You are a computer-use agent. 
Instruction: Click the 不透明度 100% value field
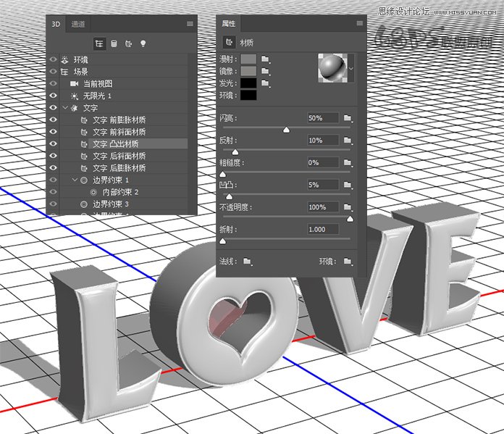click(323, 207)
